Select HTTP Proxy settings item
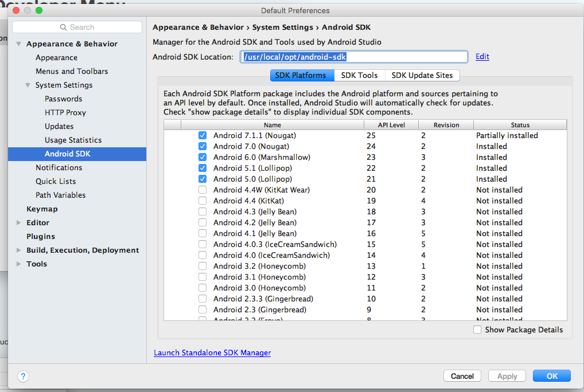Screen dimensions: 584x392 pyautogui.click(x=65, y=113)
